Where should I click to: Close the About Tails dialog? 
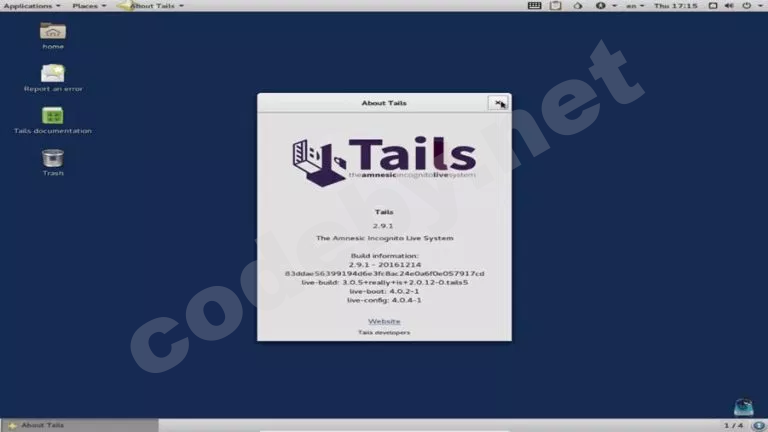pyautogui.click(x=499, y=103)
